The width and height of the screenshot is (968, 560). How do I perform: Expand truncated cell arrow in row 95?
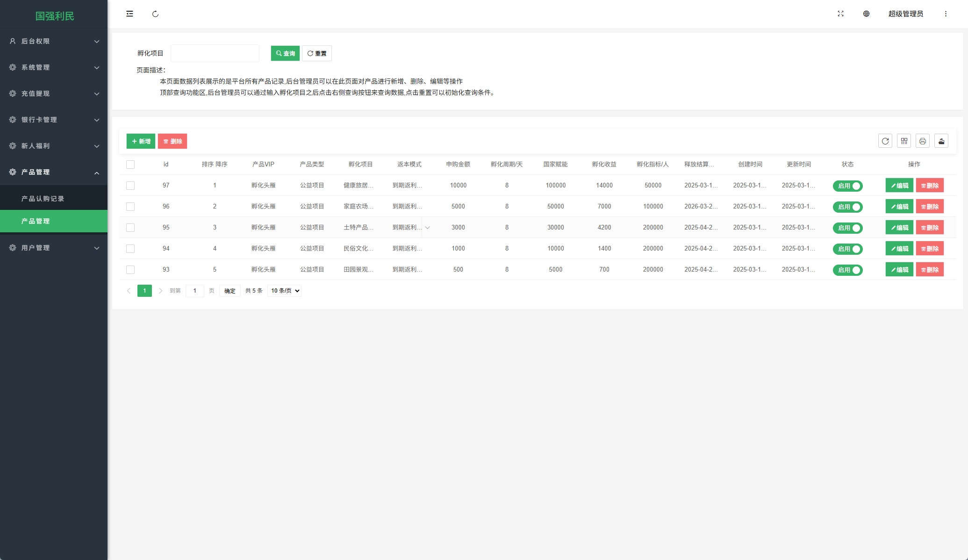pos(427,228)
